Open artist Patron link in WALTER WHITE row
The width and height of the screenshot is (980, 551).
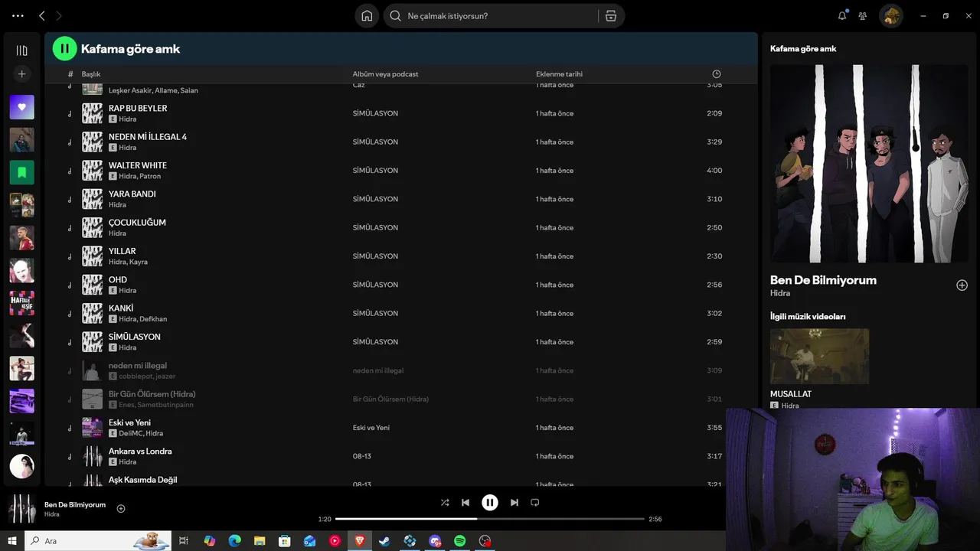coord(150,176)
